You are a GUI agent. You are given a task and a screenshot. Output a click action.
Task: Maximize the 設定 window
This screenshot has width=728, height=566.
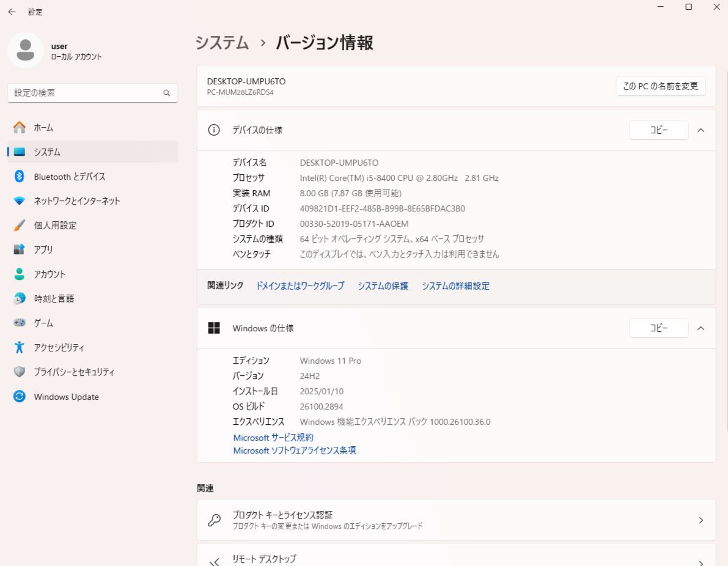pos(688,7)
